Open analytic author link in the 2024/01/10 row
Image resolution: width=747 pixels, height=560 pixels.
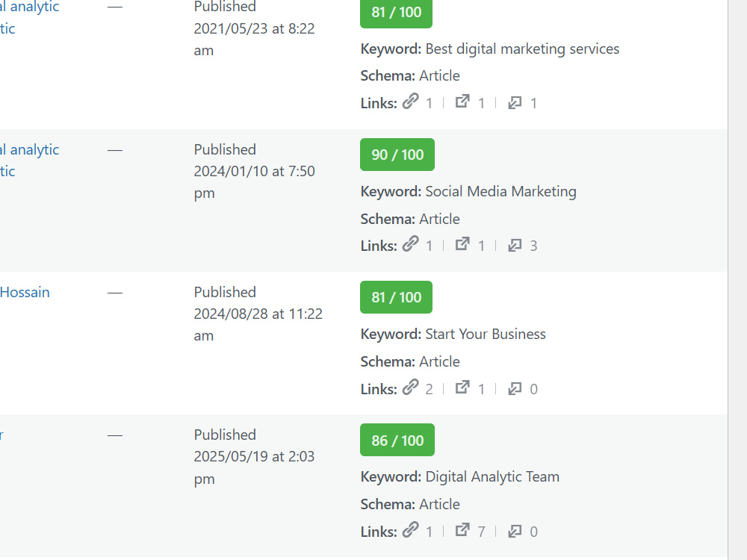[x=30, y=160]
